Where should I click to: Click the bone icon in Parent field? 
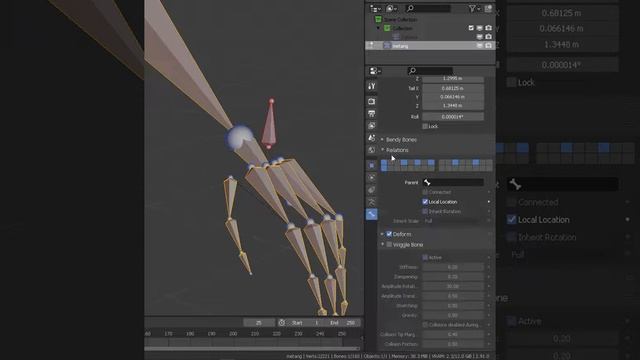427,182
